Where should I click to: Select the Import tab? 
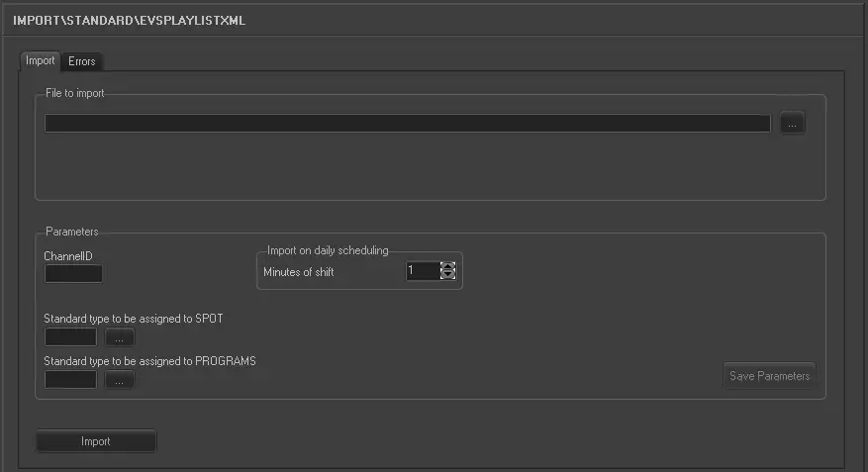(41, 60)
